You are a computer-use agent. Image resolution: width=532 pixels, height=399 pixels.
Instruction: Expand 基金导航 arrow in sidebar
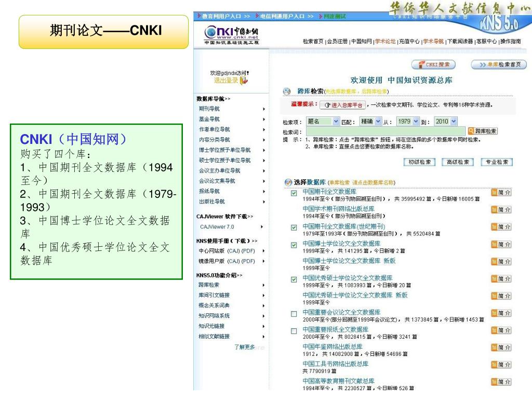263,119
